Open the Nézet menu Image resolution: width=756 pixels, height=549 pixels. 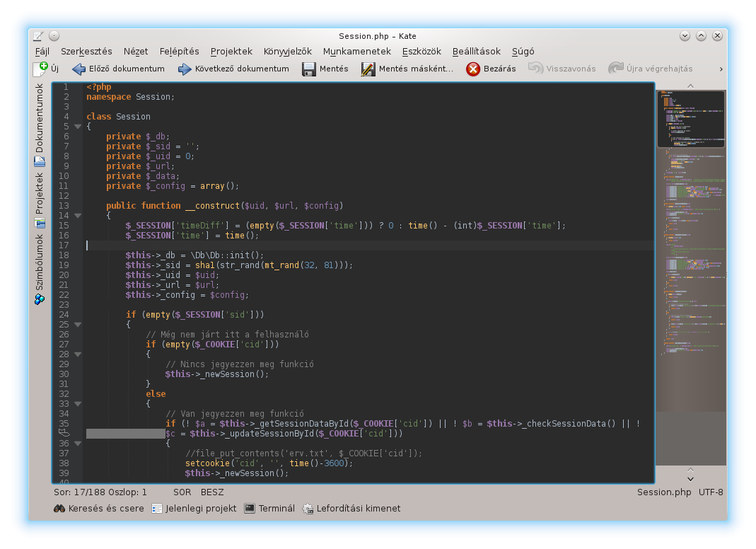pos(136,51)
